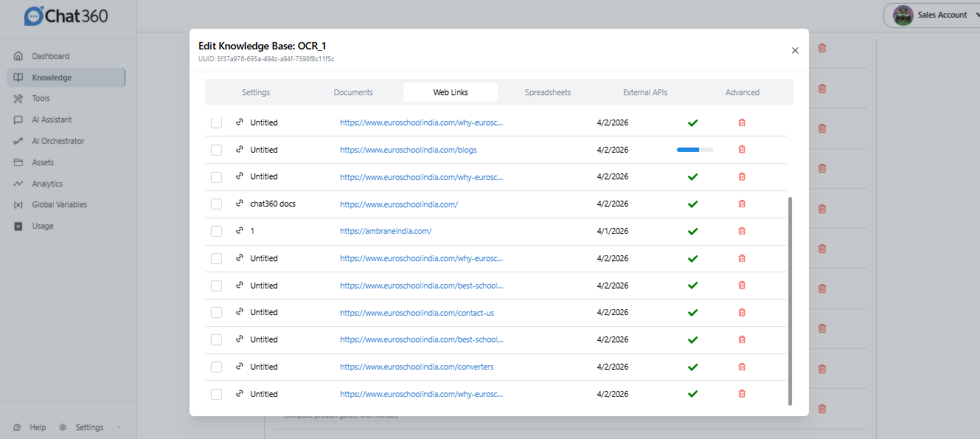Viewport: 980px width, 439px height.
Task: Click link icon beside chat360 docs
Action: tap(239, 204)
